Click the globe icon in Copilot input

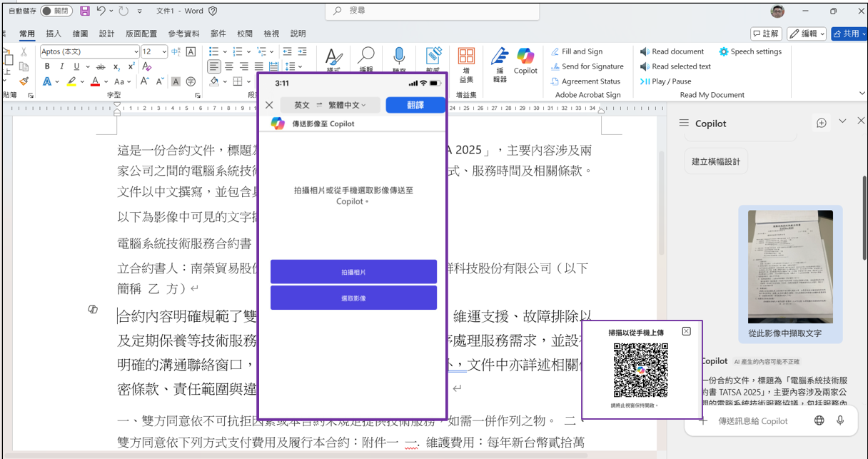[819, 420]
